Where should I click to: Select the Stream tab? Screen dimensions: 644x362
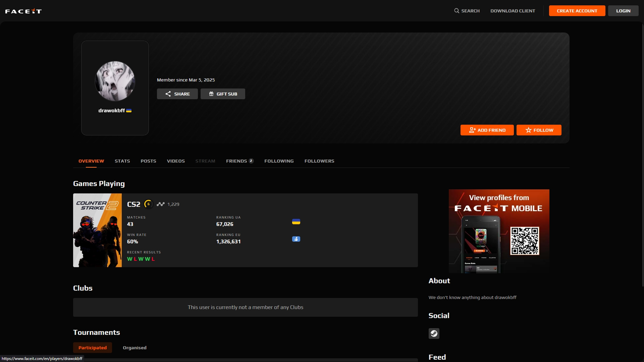(205, 161)
